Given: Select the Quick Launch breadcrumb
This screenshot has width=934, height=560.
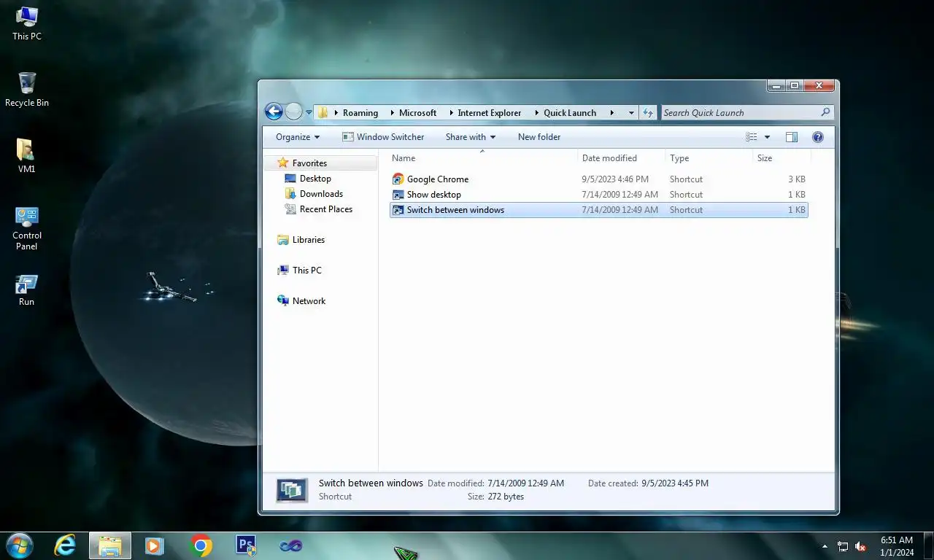Looking at the screenshot, I should click(570, 113).
